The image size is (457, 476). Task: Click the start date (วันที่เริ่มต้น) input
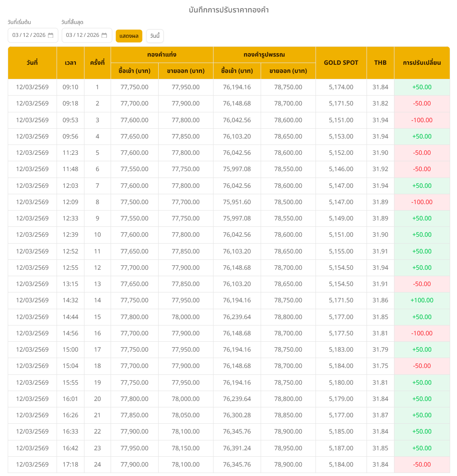[28, 36]
